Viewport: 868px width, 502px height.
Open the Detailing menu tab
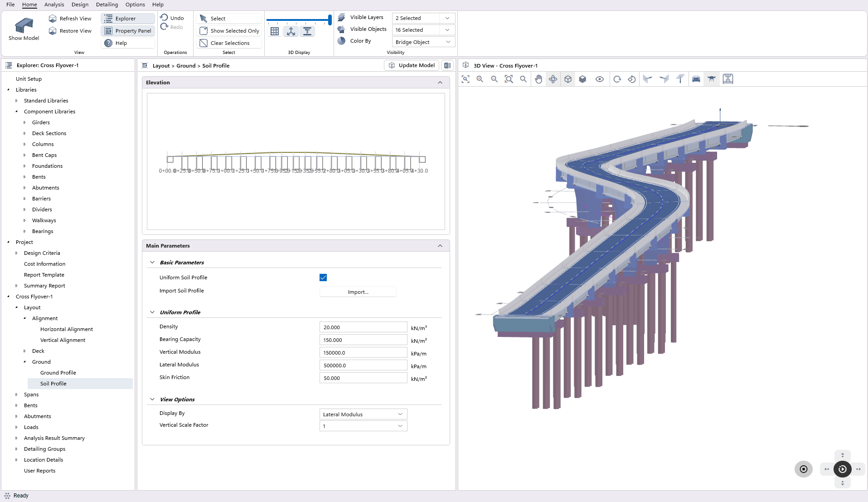pos(107,5)
